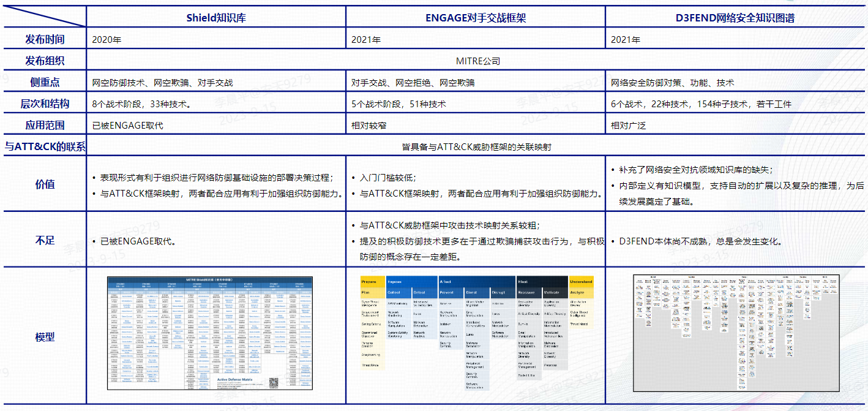Click the D3FEND网络安全知识图谱 column header
The height and width of the screenshot is (411, 868).
tap(735, 18)
